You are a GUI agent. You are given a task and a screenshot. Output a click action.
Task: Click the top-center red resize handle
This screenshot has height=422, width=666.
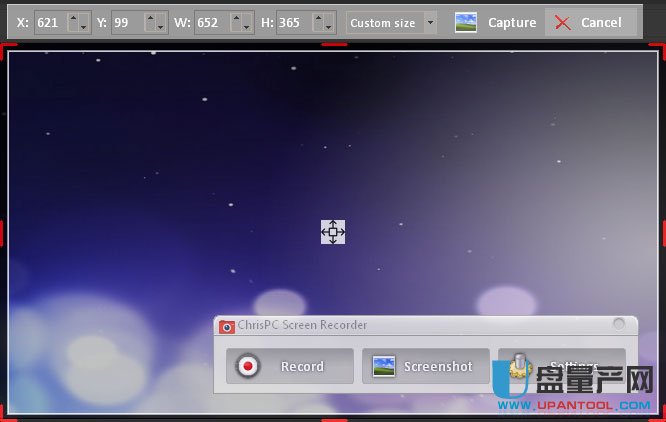pyautogui.click(x=333, y=44)
